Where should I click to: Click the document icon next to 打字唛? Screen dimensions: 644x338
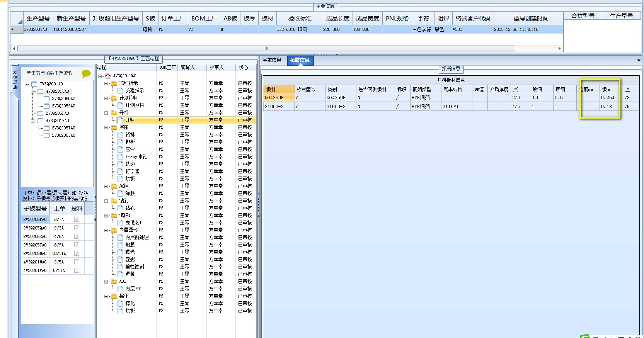coord(120,172)
